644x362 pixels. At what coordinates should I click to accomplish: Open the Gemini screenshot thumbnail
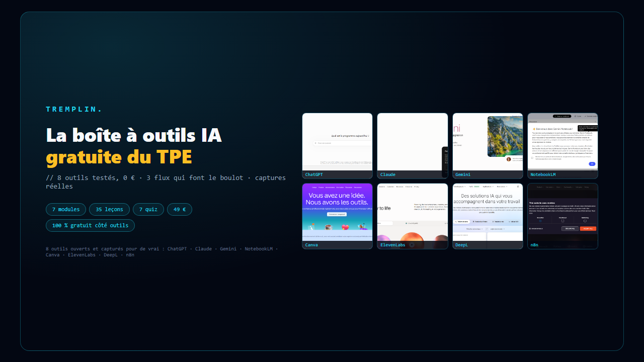point(488,146)
